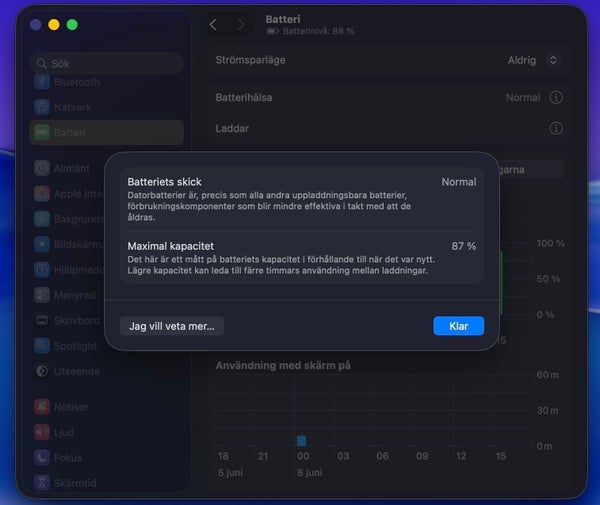Image resolution: width=600 pixels, height=505 pixels.
Task: Click the Strömsparläge stepper arrows
Action: pos(553,60)
